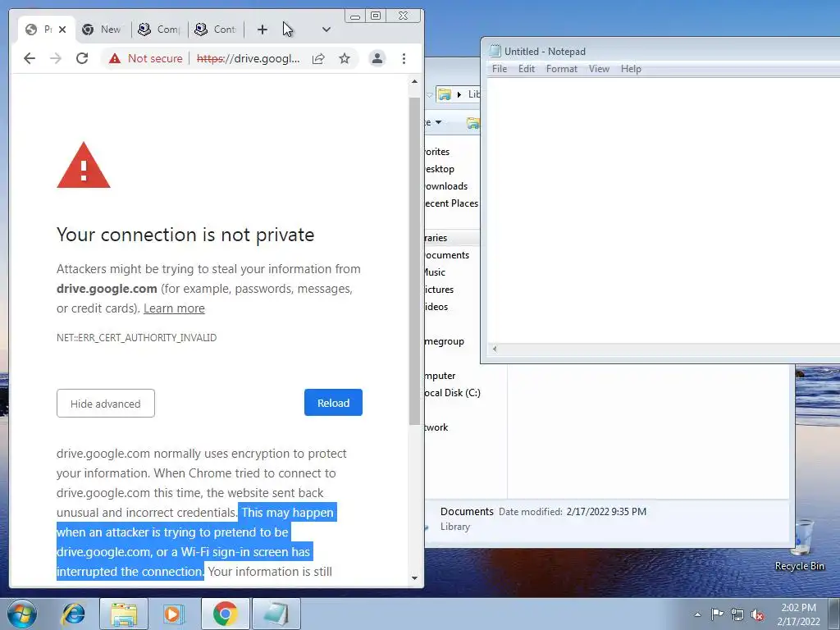This screenshot has width=840, height=630.
Task: Click Chrome page scrollbar down arrow
Action: coord(414,578)
